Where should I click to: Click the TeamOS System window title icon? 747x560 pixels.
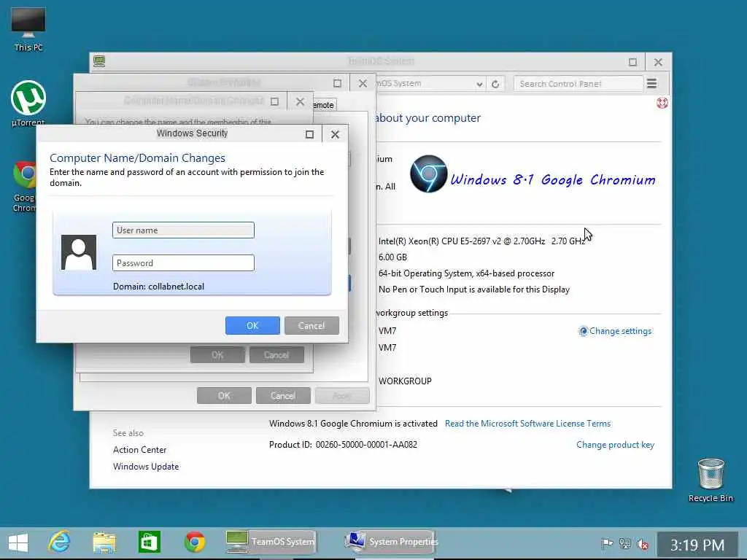tap(99, 61)
